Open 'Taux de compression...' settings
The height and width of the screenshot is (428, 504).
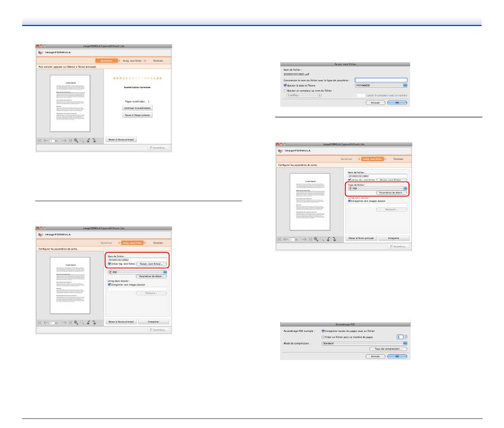[x=387, y=349]
